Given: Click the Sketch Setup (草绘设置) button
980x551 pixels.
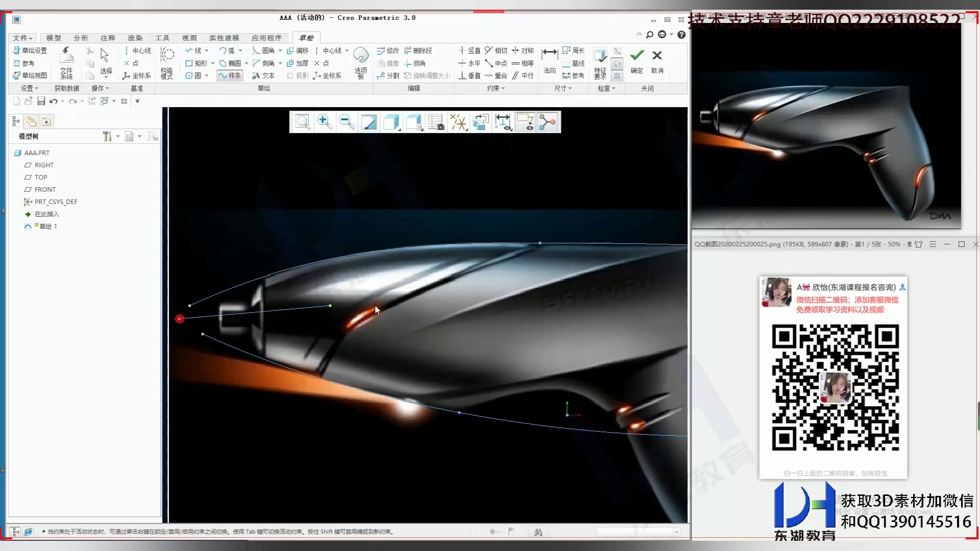Looking at the screenshot, I should click(30, 51).
